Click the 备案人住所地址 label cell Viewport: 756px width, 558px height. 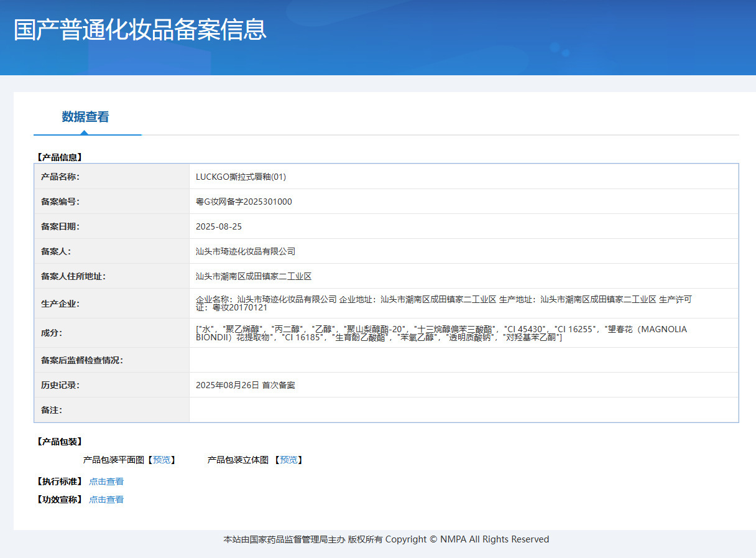pos(112,276)
